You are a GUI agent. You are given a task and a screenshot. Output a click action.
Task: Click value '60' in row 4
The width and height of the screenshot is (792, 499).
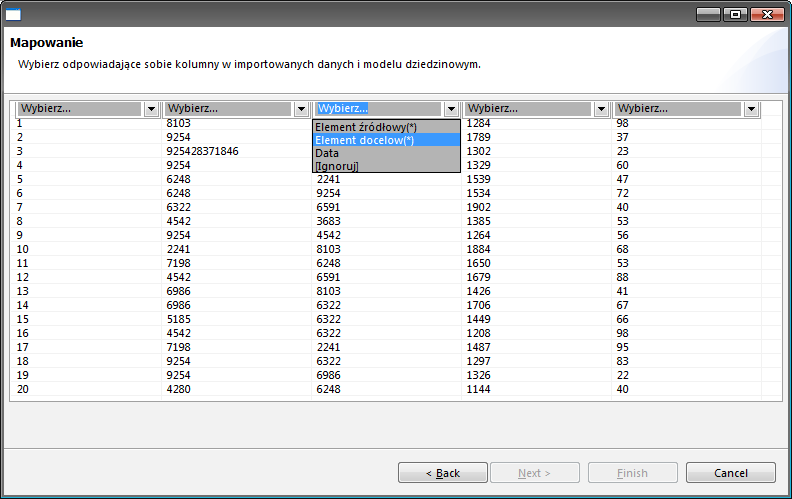(x=622, y=165)
